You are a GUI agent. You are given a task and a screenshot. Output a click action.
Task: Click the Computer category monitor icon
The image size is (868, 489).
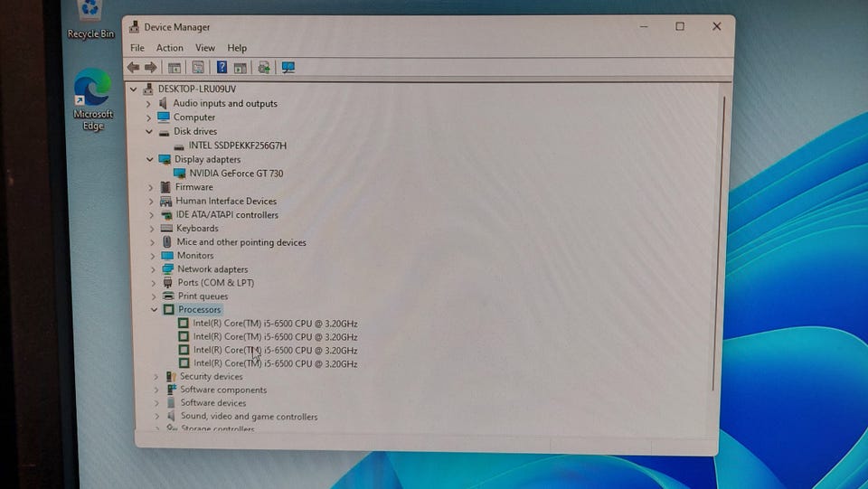[164, 117]
